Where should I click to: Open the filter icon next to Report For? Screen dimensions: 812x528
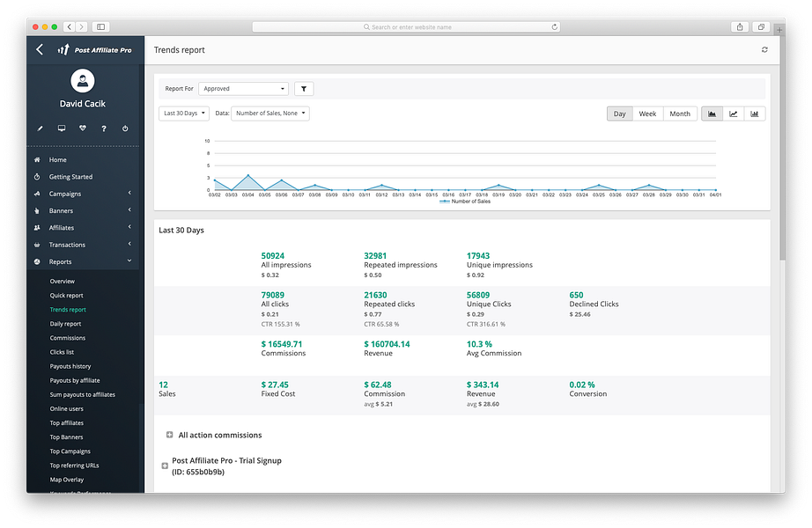[304, 89]
